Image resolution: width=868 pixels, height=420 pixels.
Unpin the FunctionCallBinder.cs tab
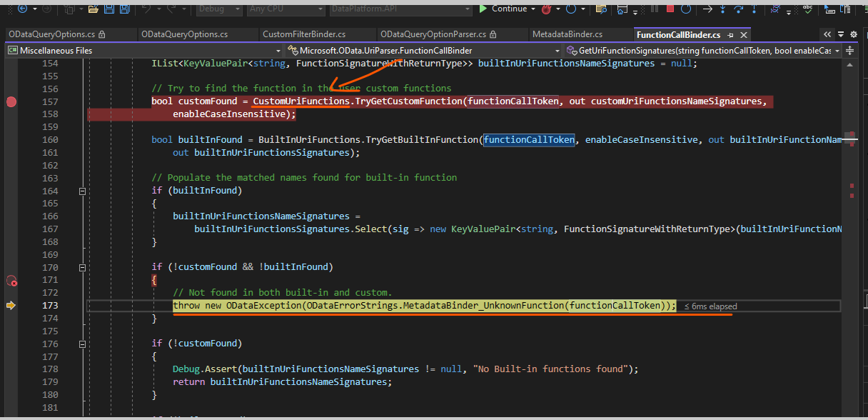pos(732,34)
